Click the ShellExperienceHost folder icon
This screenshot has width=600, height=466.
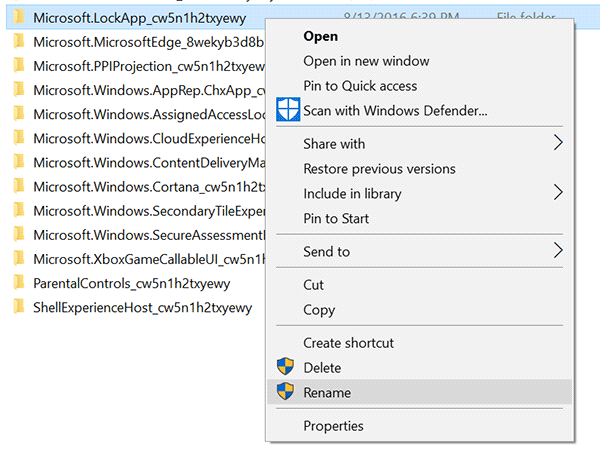coord(18,307)
